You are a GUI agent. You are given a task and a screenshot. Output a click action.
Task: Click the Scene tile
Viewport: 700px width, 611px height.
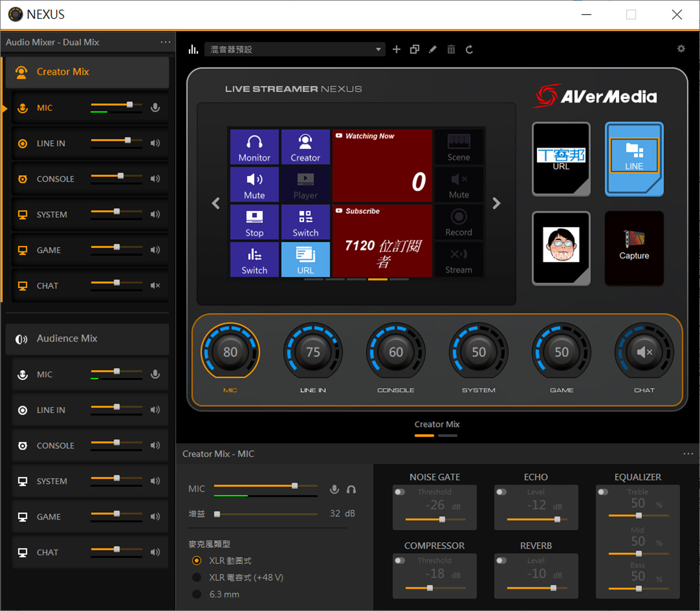pyautogui.click(x=458, y=147)
